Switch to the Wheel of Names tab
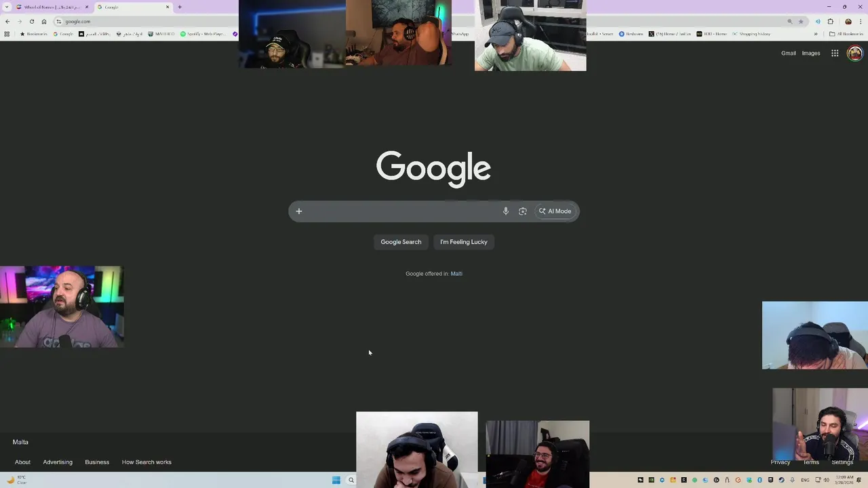The image size is (868, 488). click(52, 7)
